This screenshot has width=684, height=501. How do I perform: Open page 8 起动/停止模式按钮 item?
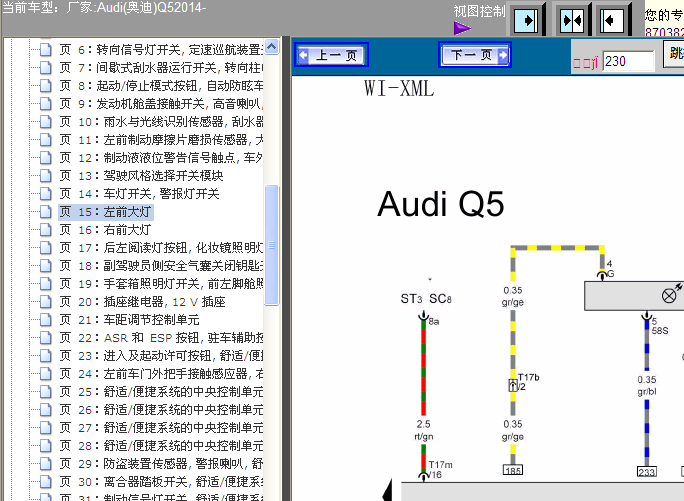[x=161, y=86]
